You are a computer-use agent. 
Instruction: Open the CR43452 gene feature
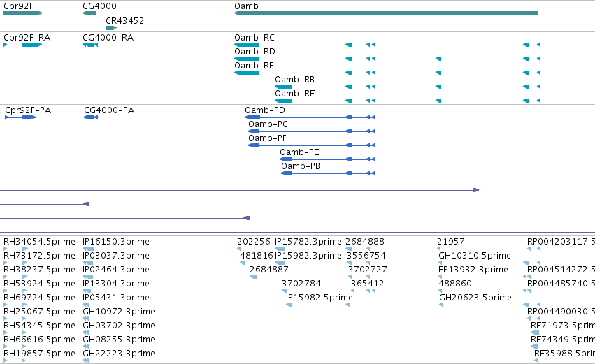(111, 28)
